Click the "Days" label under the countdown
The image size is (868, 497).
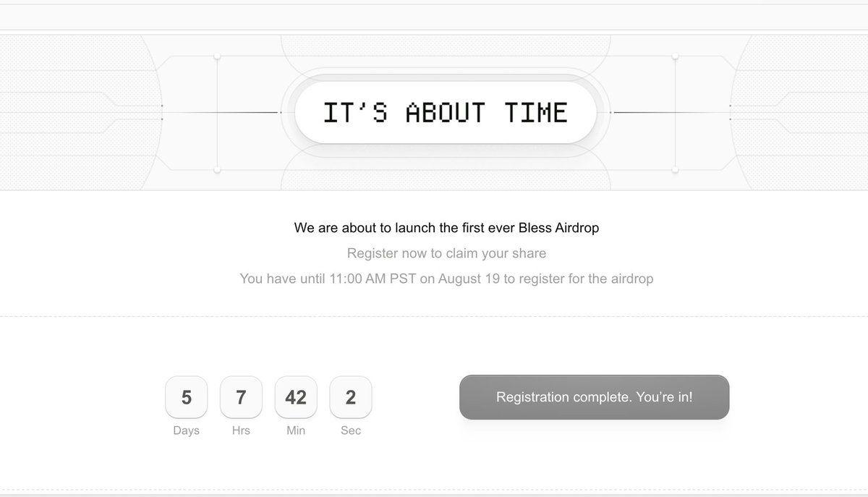(x=187, y=430)
